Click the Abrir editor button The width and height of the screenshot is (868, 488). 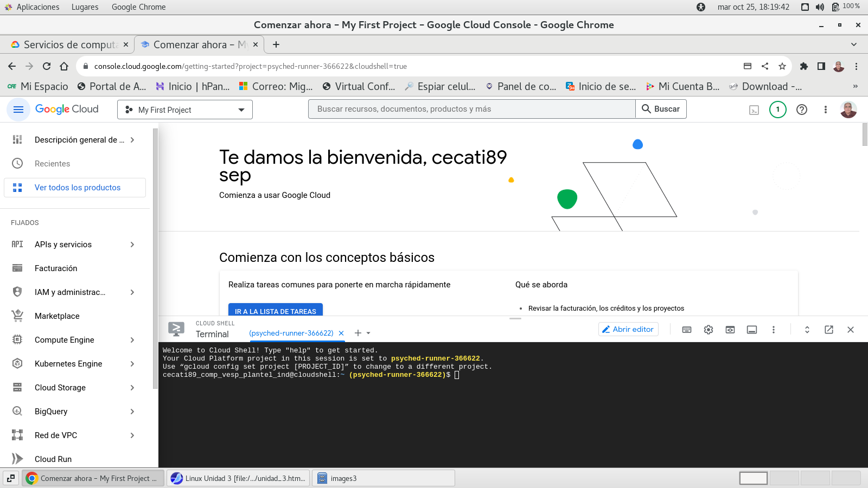pos(628,329)
